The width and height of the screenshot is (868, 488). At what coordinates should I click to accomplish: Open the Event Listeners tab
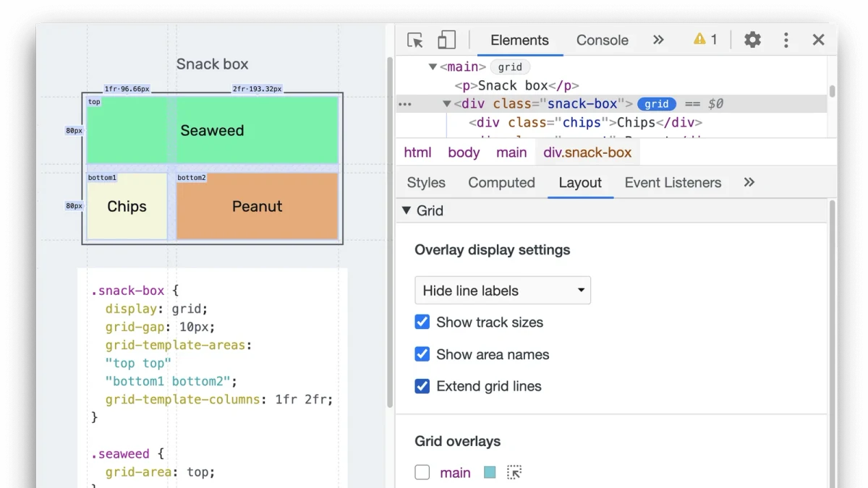pos(673,183)
